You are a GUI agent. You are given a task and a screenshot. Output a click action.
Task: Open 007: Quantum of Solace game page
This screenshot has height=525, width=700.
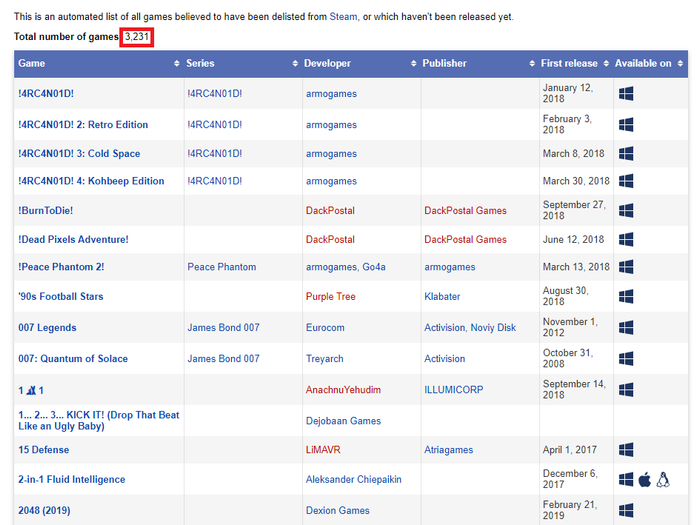[73, 358]
